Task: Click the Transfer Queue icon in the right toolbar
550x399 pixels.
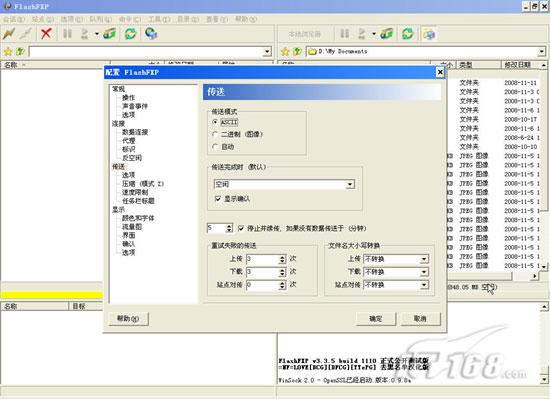Action: click(x=362, y=34)
